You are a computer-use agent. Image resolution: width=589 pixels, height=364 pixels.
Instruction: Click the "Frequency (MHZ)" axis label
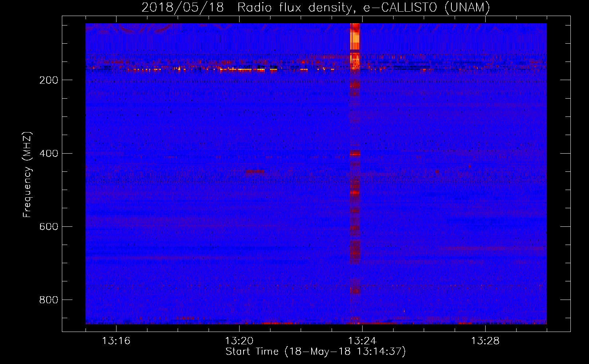click(27, 174)
